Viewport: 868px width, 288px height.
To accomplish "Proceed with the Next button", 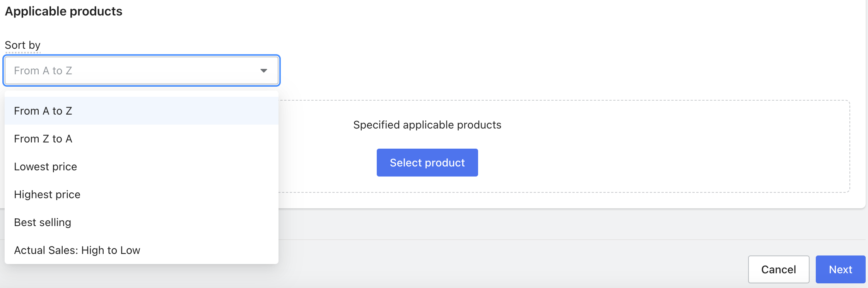I will point(840,269).
